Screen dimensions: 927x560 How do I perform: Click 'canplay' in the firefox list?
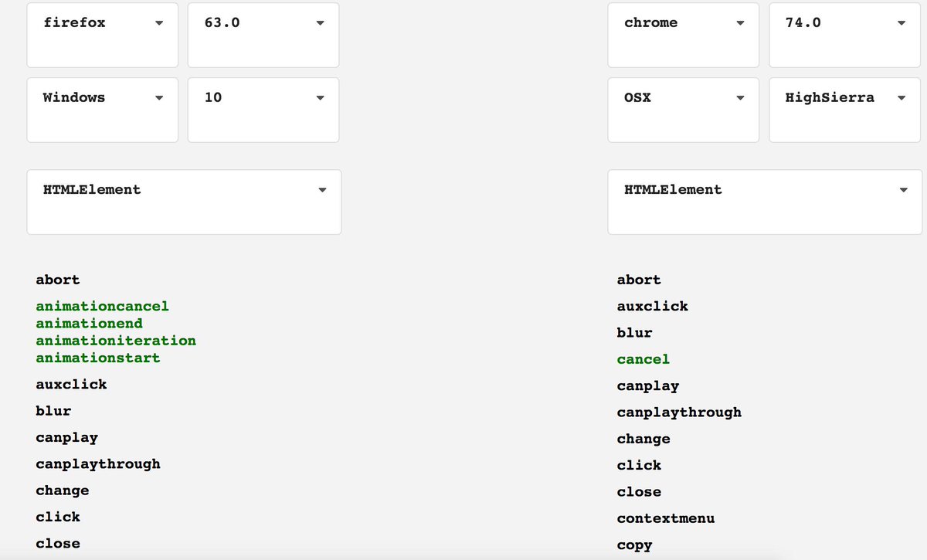click(66, 437)
